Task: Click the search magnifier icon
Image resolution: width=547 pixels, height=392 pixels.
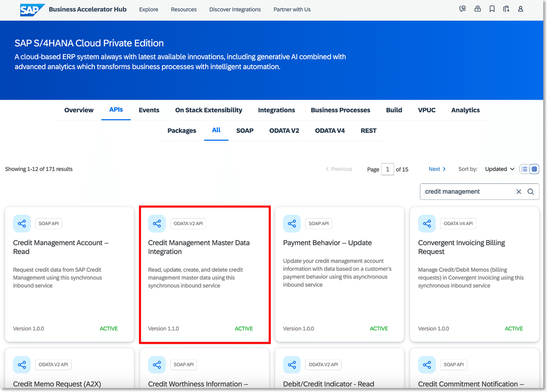Action: [x=531, y=192]
